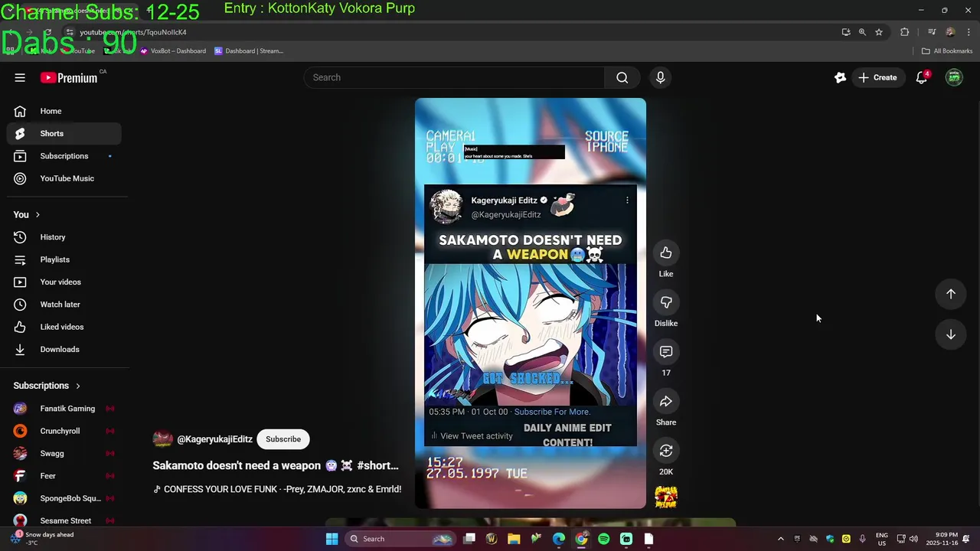
Task: Open the short's comments (17)
Action: (x=666, y=352)
